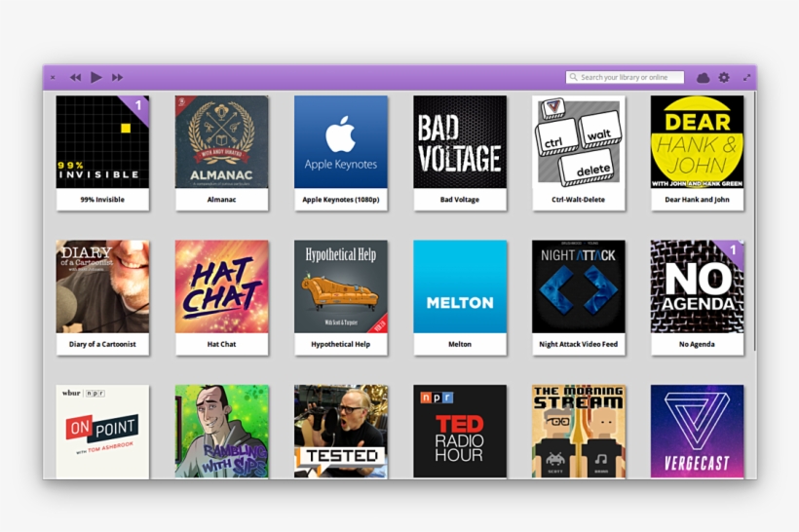Click the unplayed badge on 99% Invisible
This screenshot has height=532, width=799.
click(x=138, y=105)
